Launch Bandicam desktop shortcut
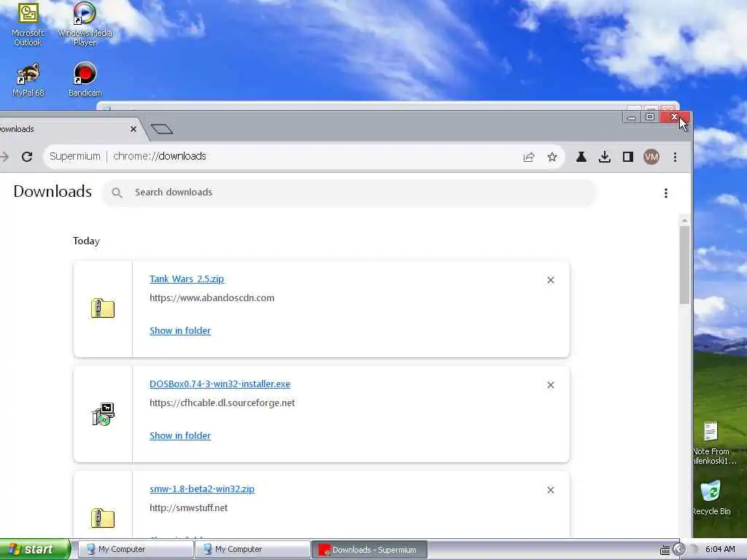This screenshot has width=747, height=560. (85, 80)
